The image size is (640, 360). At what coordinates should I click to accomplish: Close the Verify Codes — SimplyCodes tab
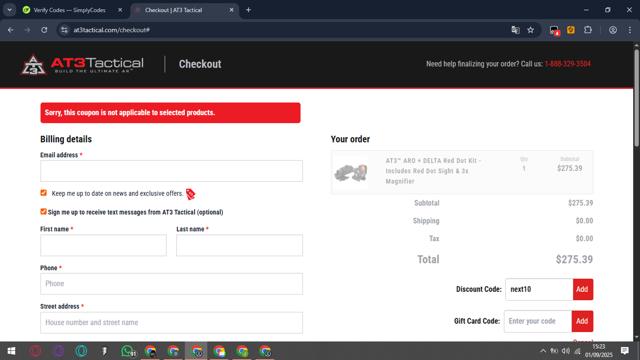[120, 10]
